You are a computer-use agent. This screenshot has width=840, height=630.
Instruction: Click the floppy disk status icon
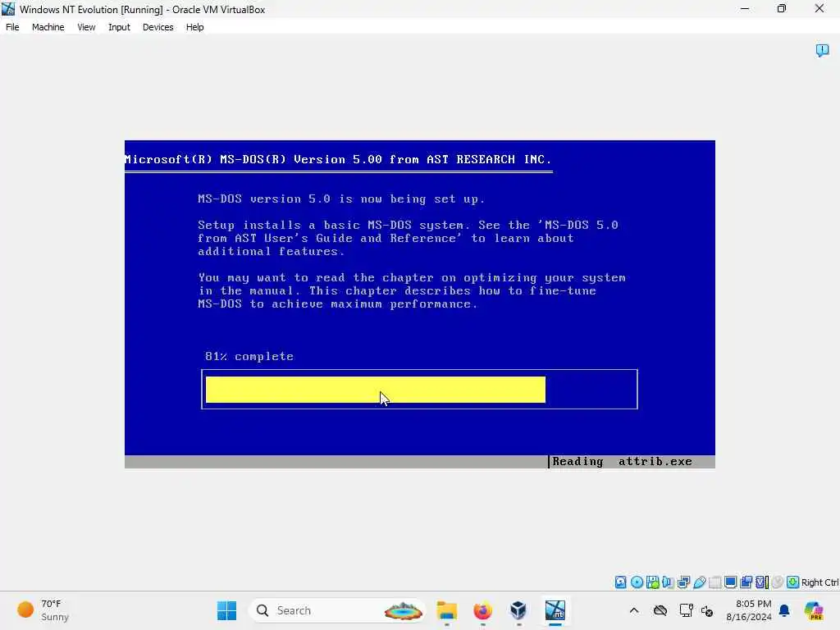coord(652,582)
